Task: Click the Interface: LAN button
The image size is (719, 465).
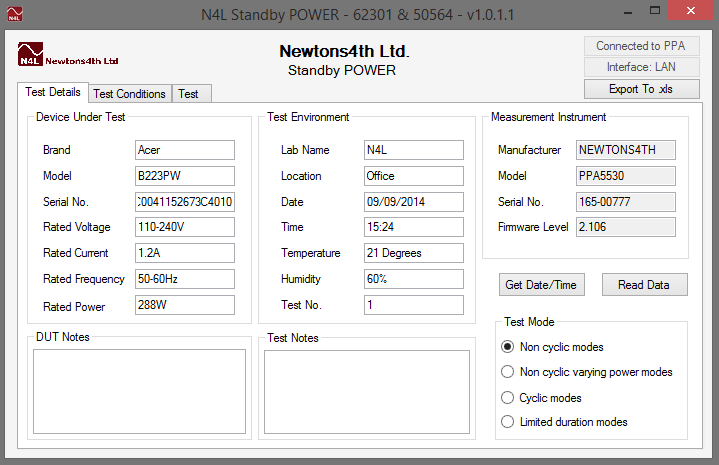Action: tap(642, 67)
